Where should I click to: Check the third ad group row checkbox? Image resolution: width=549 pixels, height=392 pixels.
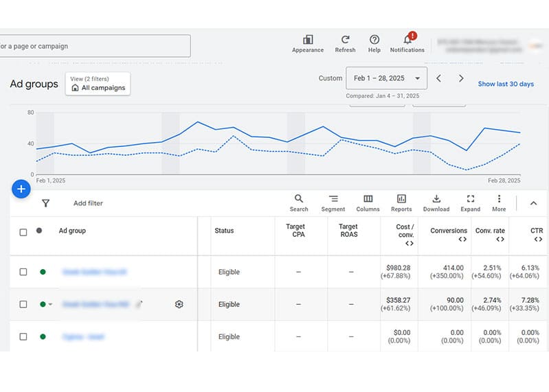pyautogui.click(x=23, y=336)
